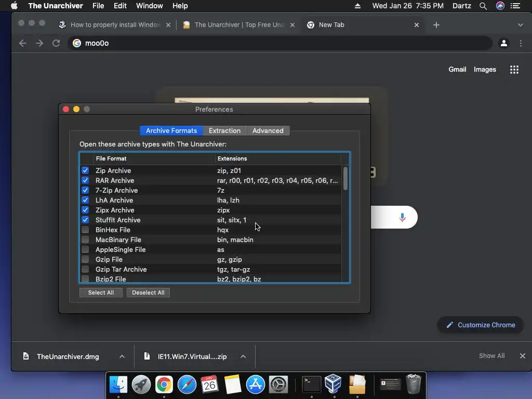The image size is (532, 399).
Task: Open Terminal from the Dock
Action: (311, 385)
